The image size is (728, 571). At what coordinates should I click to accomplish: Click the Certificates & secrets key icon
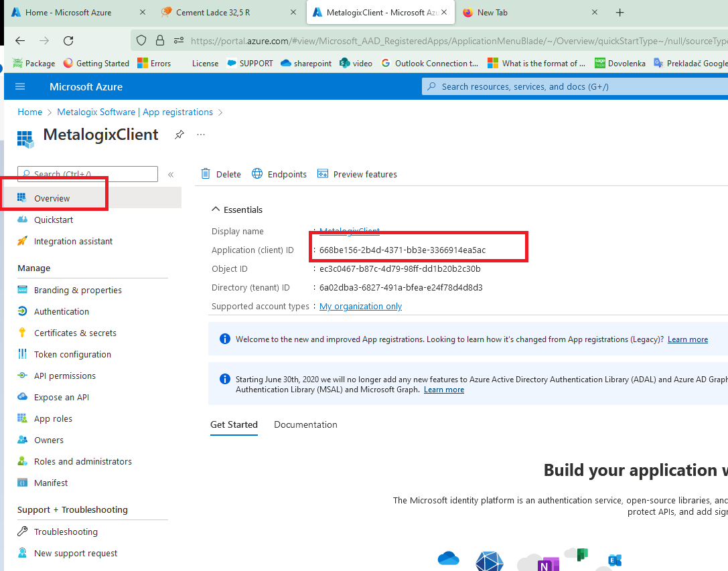(22, 333)
